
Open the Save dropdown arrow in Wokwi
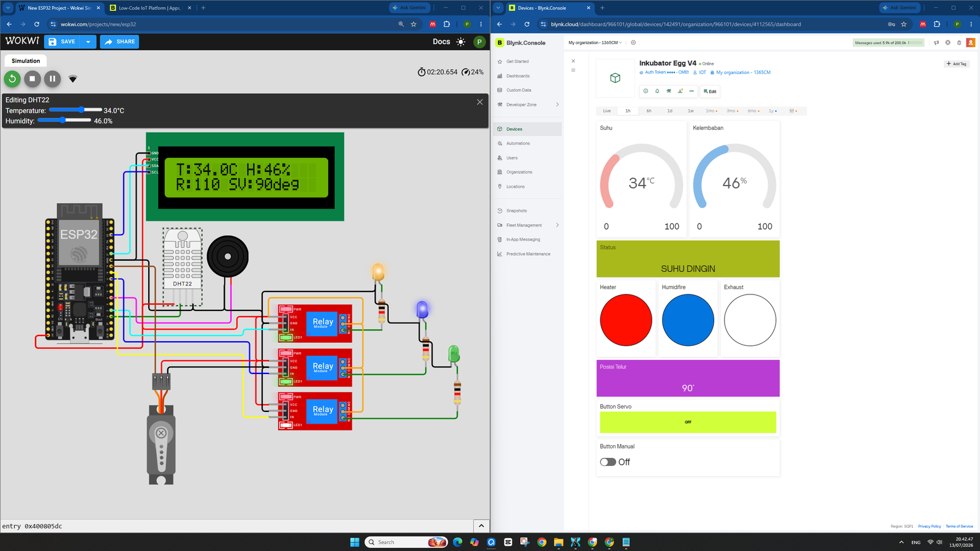click(x=88, y=42)
